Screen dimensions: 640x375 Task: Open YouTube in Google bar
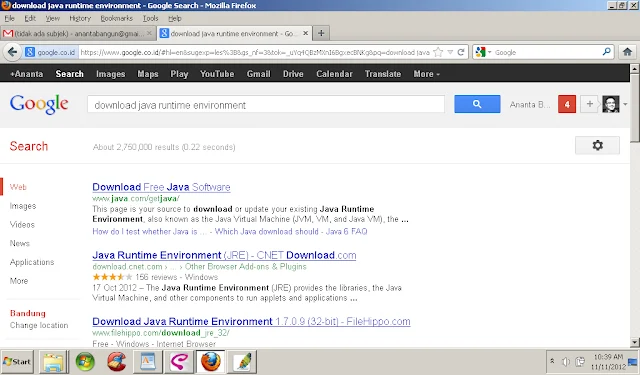[217, 74]
